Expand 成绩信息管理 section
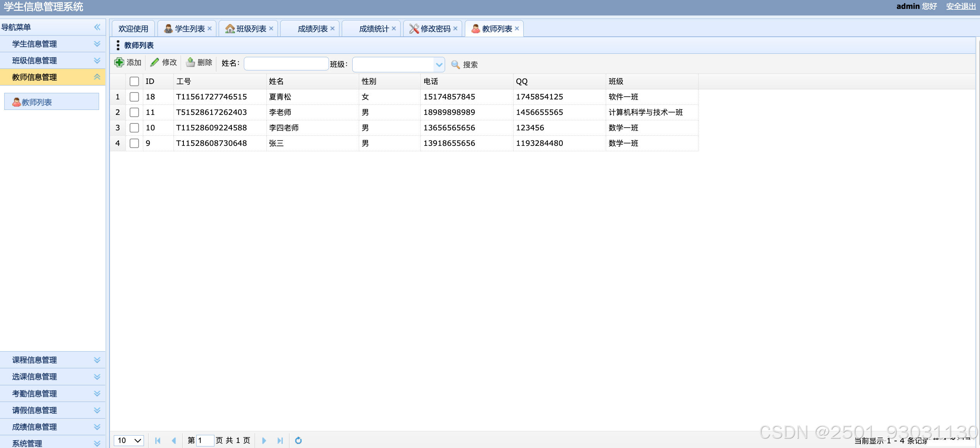 [x=97, y=427]
